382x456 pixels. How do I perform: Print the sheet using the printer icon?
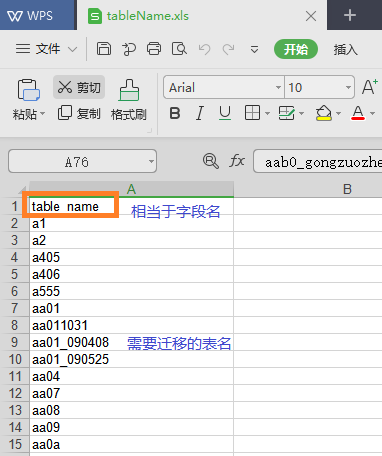(x=154, y=49)
